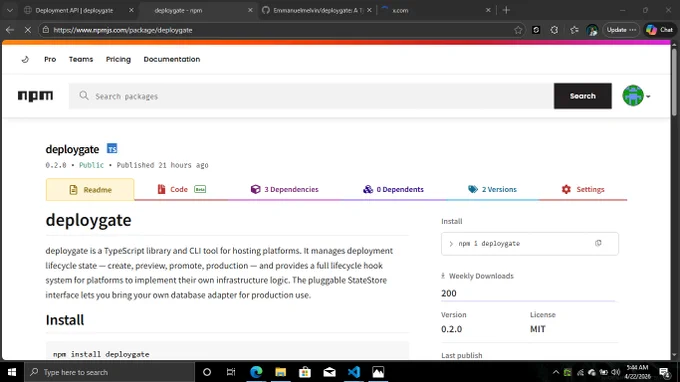Open Cortana circle icon on taskbar
Screen dimensions: 680x382
[207, 372]
